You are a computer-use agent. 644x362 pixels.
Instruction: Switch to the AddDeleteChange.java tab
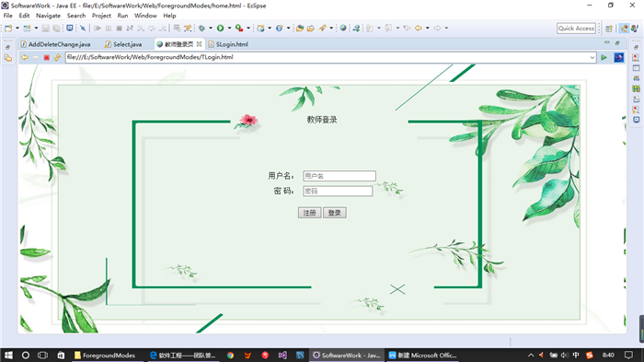click(x=55, y=44)
